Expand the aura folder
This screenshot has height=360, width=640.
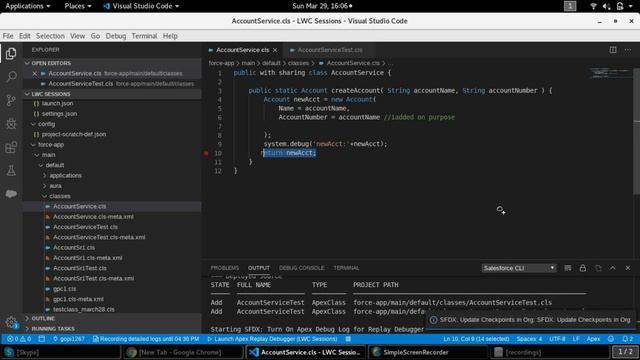pos(56,186)
